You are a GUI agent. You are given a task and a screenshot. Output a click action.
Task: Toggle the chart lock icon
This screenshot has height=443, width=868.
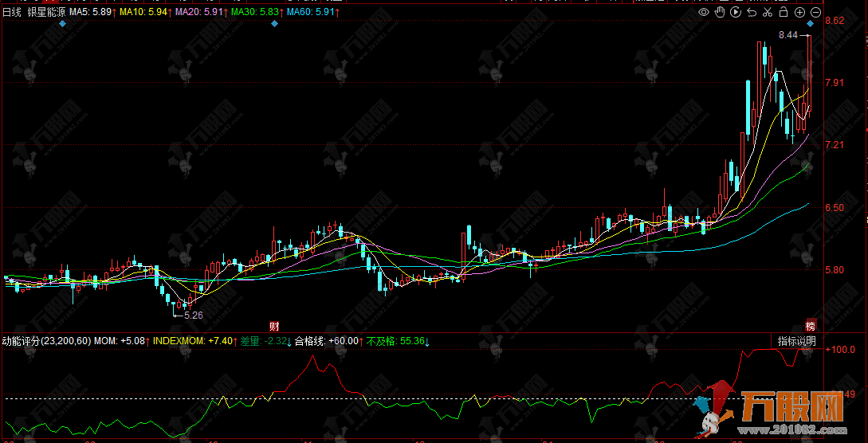pyautogui.click(x=784, y=12)
